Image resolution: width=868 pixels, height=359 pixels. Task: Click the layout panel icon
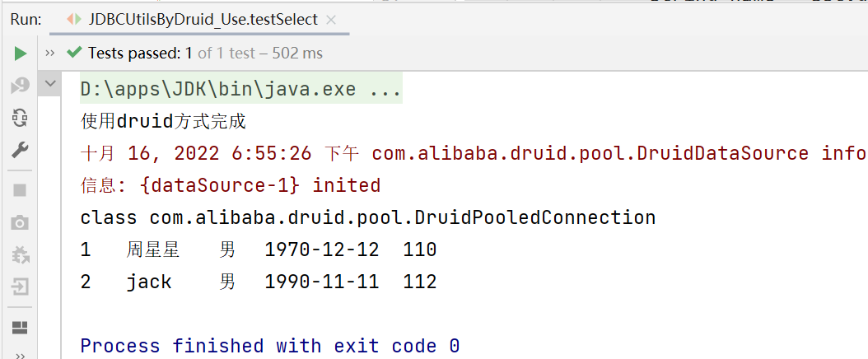point(20,328)
